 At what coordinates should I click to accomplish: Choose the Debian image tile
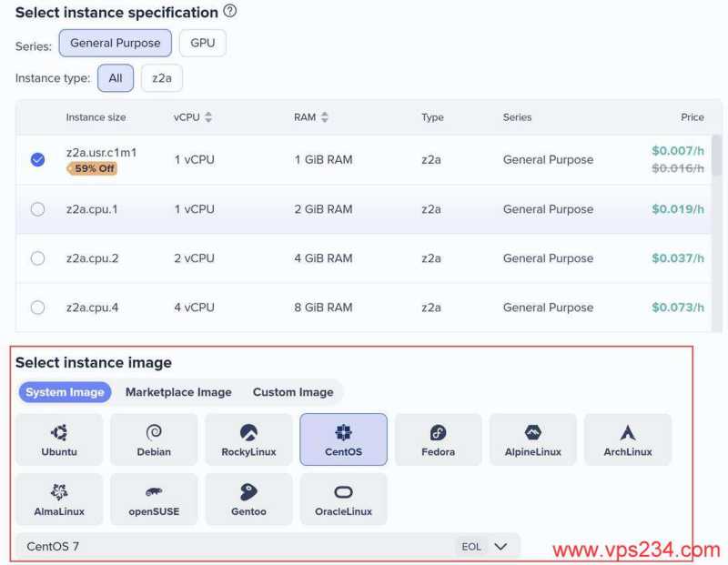(x=154, y=439)
